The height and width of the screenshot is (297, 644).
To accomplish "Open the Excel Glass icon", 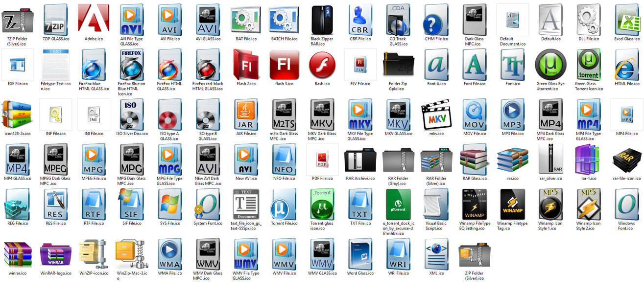I will (626, 19).
